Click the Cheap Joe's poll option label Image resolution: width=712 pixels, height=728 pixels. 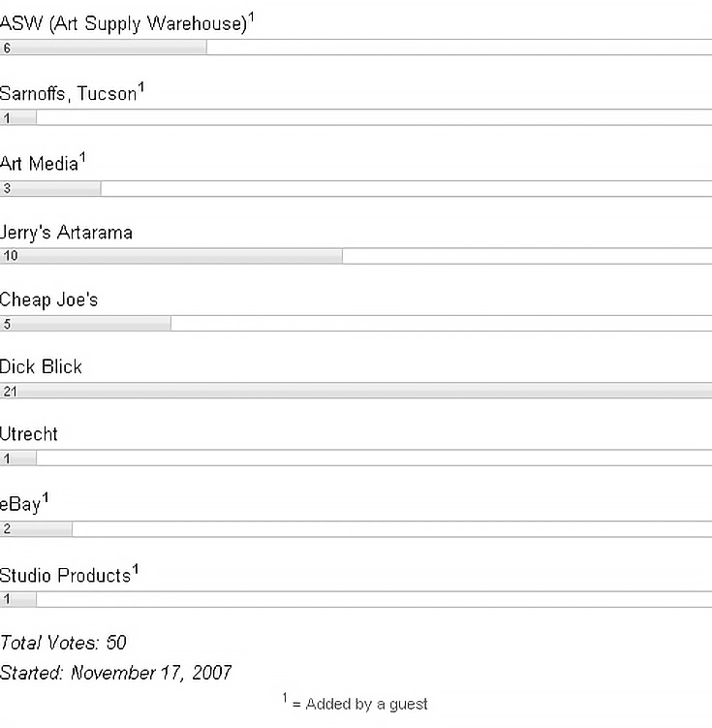pyautogui.click(x=48, y=300)
